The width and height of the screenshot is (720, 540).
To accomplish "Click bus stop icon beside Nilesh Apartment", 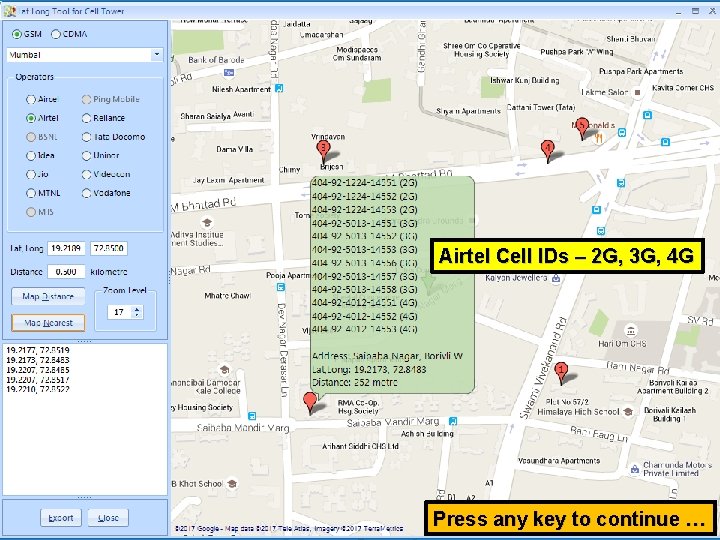I will pyautogui.click(x=279, y=88).
